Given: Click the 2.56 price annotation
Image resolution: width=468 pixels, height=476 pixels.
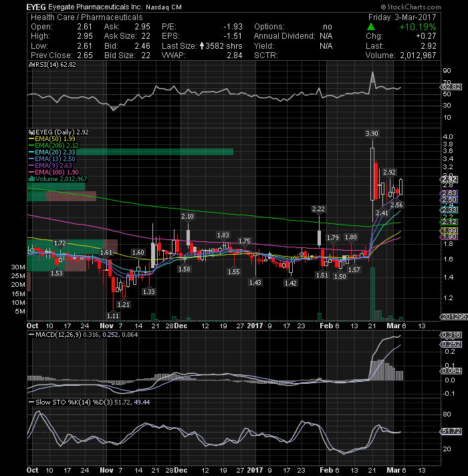Looking at the screenshot, I should pyautogui.click(x=396, y=205).
